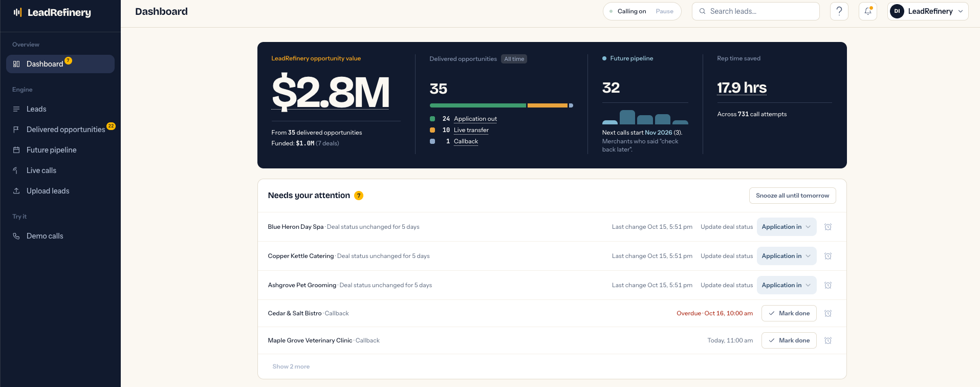The height and width of the screenshot is (387, 980).
Task: Expand list with Show 2 more
Action: coord(291,367)
